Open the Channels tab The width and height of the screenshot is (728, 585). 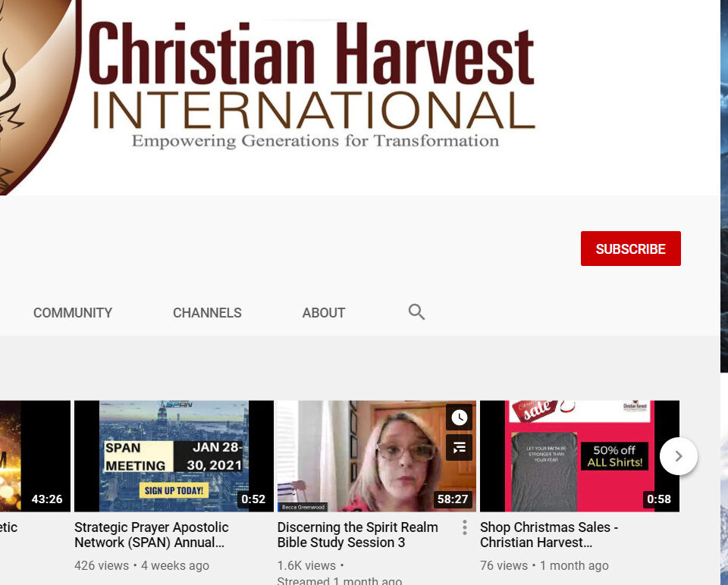[x=207, y=313]
